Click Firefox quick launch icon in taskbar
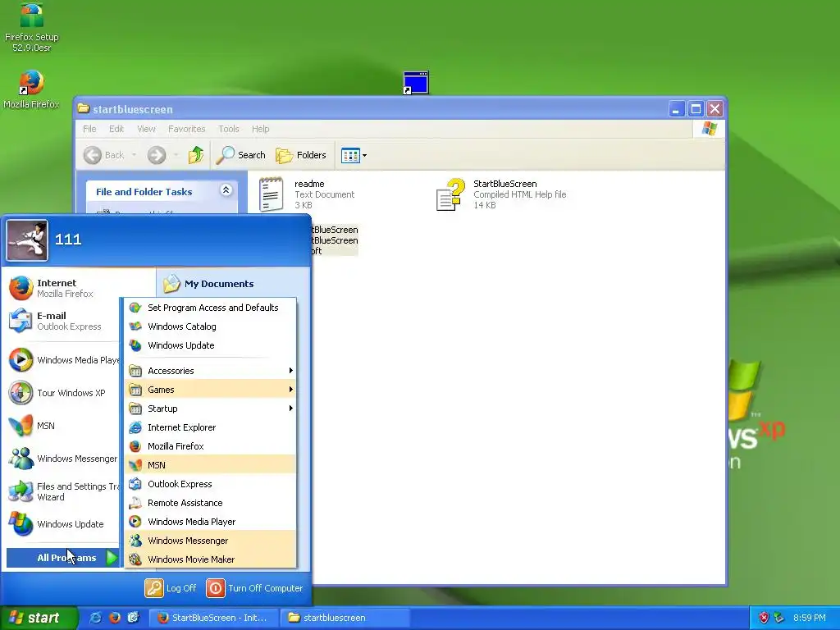Screen dimensions: 840x630 tap(114, 618)
